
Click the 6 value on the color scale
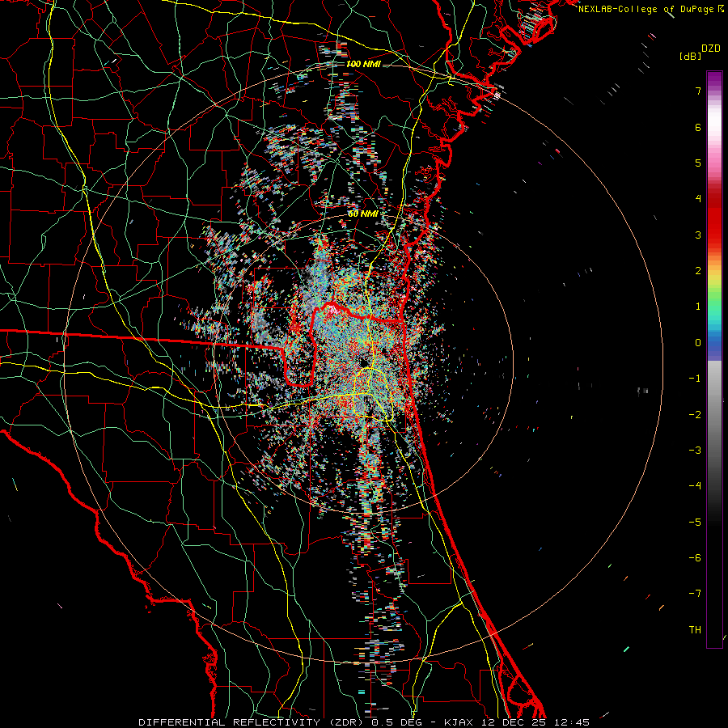point(698,127)
